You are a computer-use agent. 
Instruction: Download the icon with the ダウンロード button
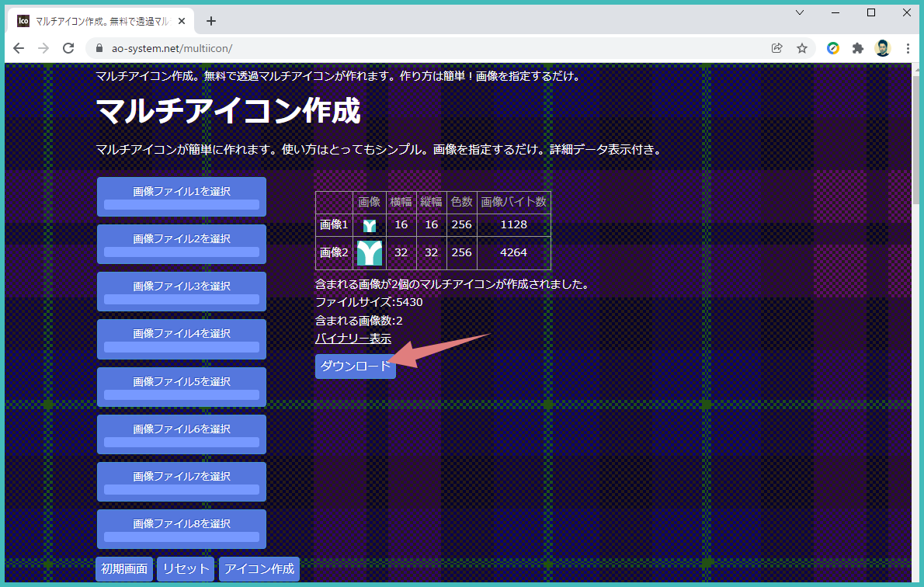[354, 366]
